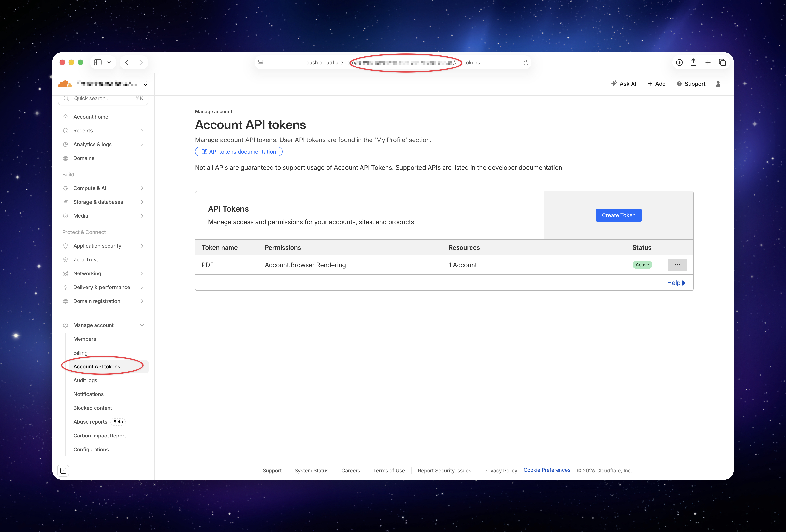Open the PDF token actions ellipsis menu

pyautogui.click(x=677, y=264)
